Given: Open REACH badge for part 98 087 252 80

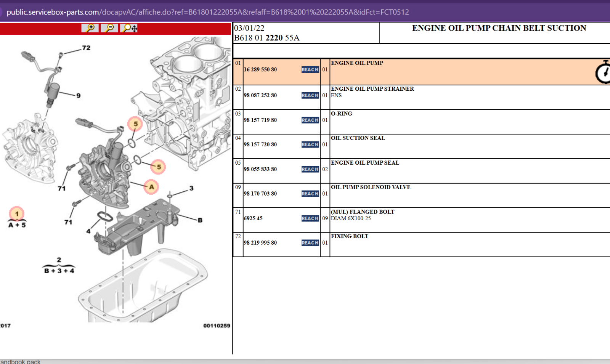Looking at the screenshot, I should coord(310,95).
